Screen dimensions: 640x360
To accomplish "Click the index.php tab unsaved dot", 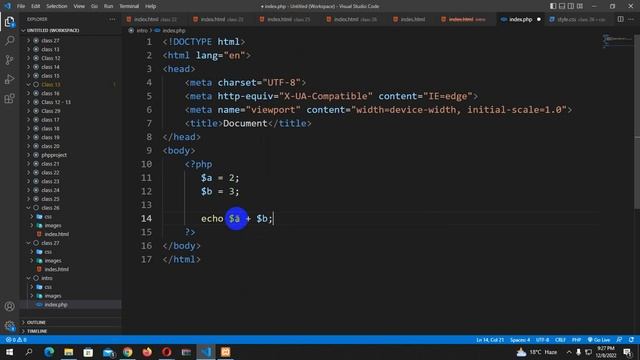I will [539, 19].
